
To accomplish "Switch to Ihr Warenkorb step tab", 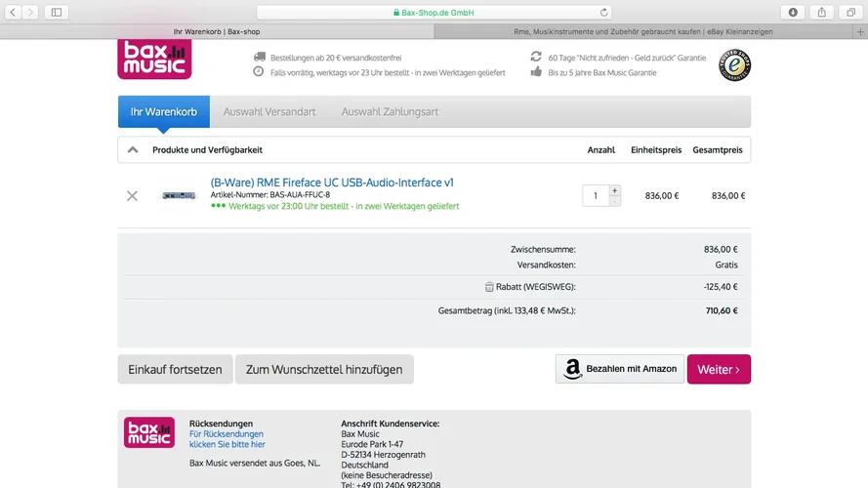I will point(164,112).
